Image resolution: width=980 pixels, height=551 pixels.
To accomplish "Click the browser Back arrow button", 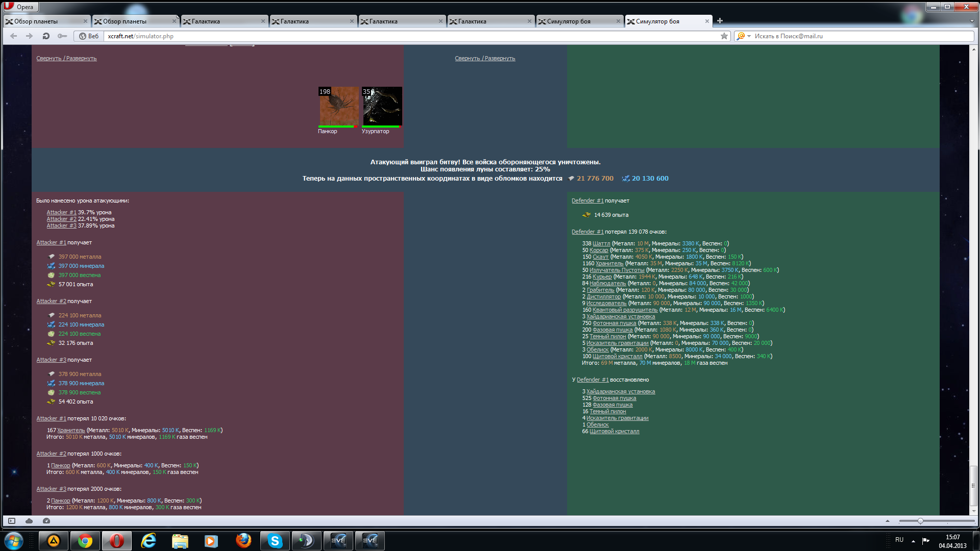I will click(x=14, y=36).
